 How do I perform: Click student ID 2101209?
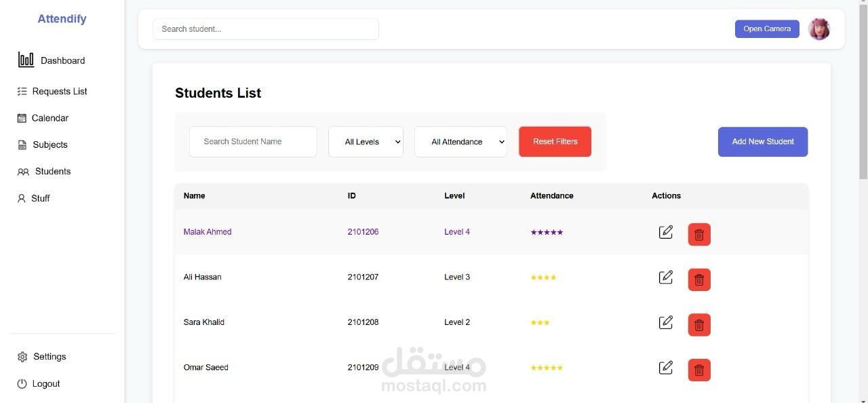click(x=363, y=368)
